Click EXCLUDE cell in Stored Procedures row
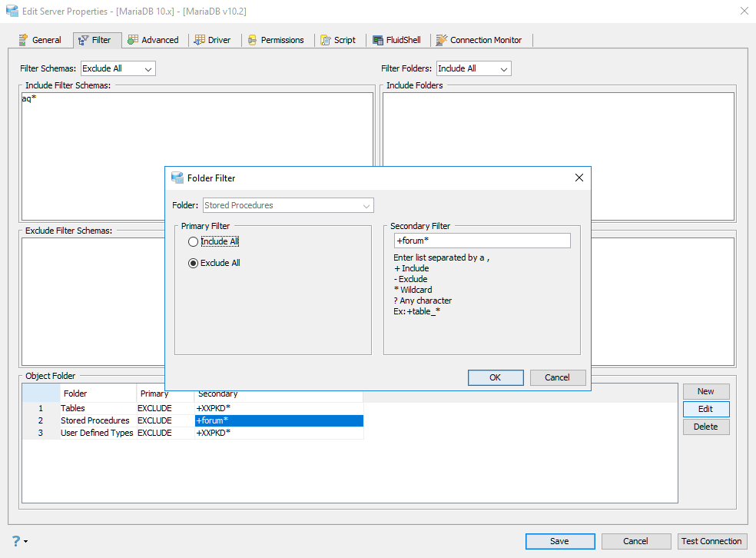 (x=165, y=420)
